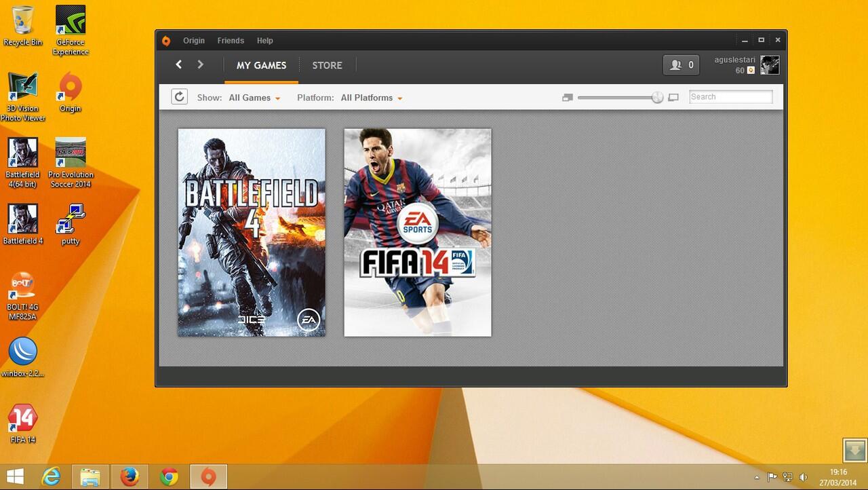Maximize the Origin window
The width and height of the screenshot is (868, 490).
click(762, 41)
